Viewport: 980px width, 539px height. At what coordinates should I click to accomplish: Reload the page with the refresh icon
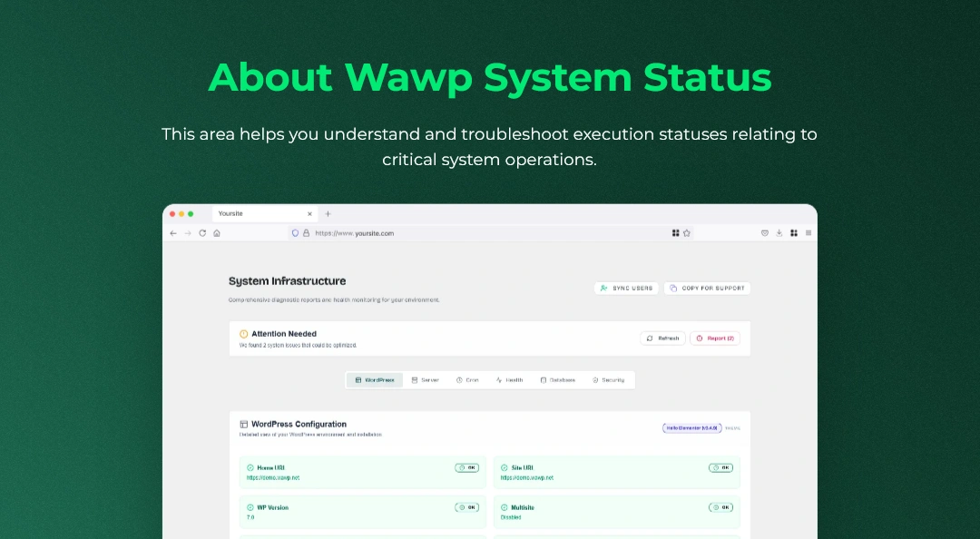(202, 233)
